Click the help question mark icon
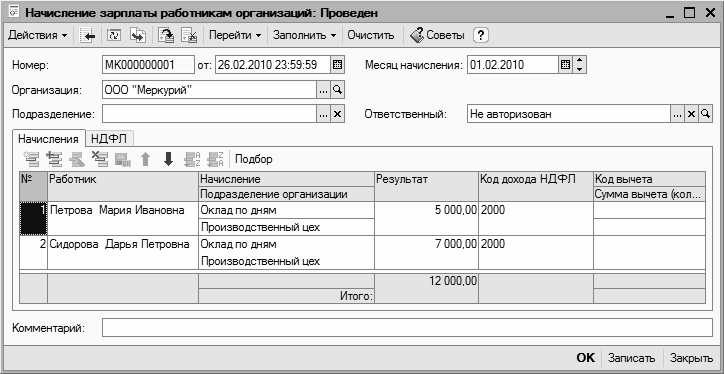The image size is (724, 374). [x=481, y=35]
